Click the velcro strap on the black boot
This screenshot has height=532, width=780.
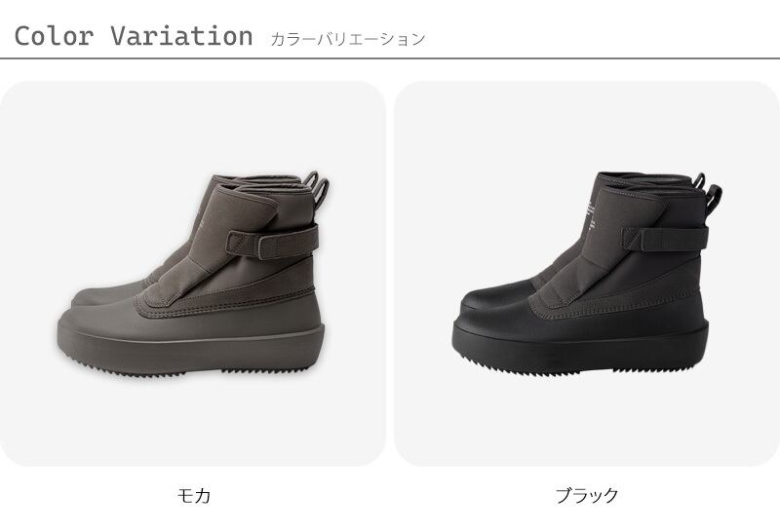click(x=665, y=239)
